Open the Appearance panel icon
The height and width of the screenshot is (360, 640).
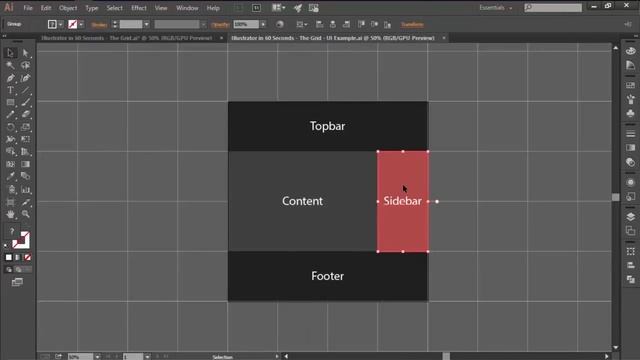click(631, 182)
